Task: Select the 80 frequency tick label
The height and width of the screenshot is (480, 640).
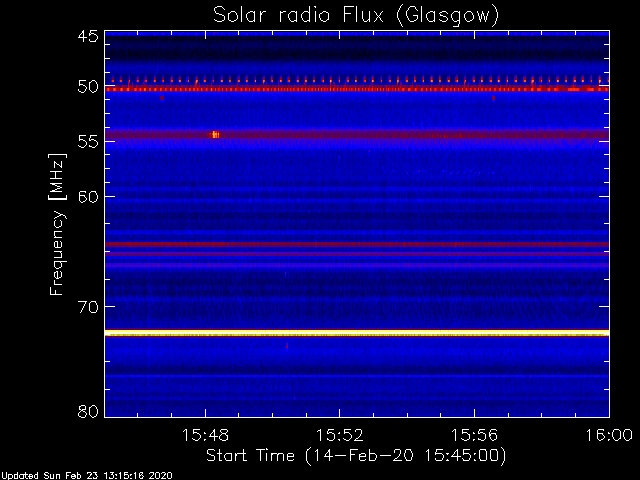Action: coord(88,411)
